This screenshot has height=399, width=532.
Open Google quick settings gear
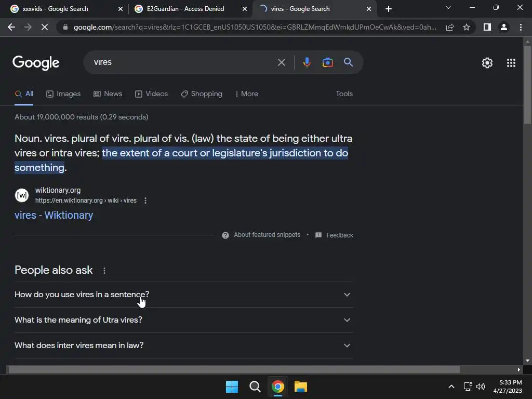point(487,63)
